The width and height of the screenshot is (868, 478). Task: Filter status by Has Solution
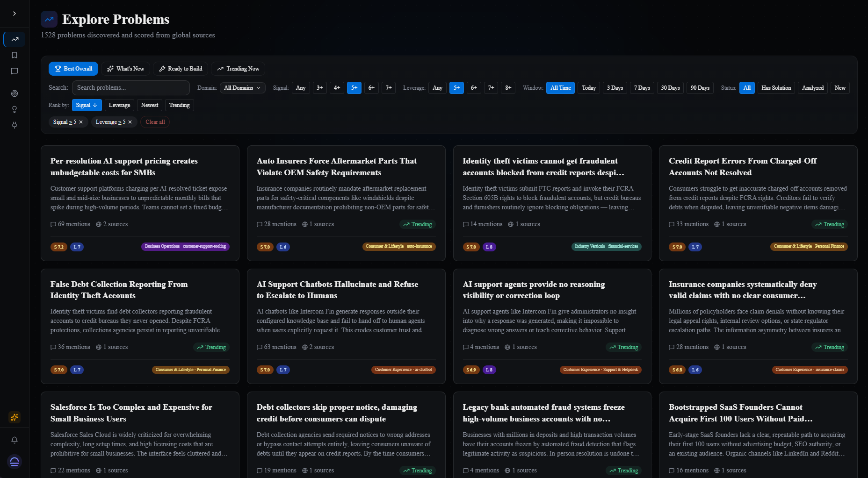coord(776,88)
